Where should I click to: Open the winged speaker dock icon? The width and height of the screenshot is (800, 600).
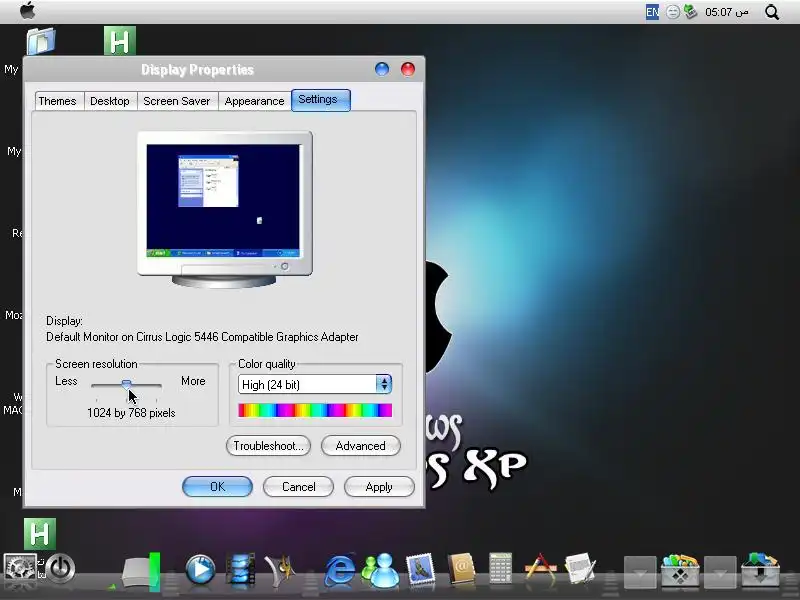tap(280, 568)
